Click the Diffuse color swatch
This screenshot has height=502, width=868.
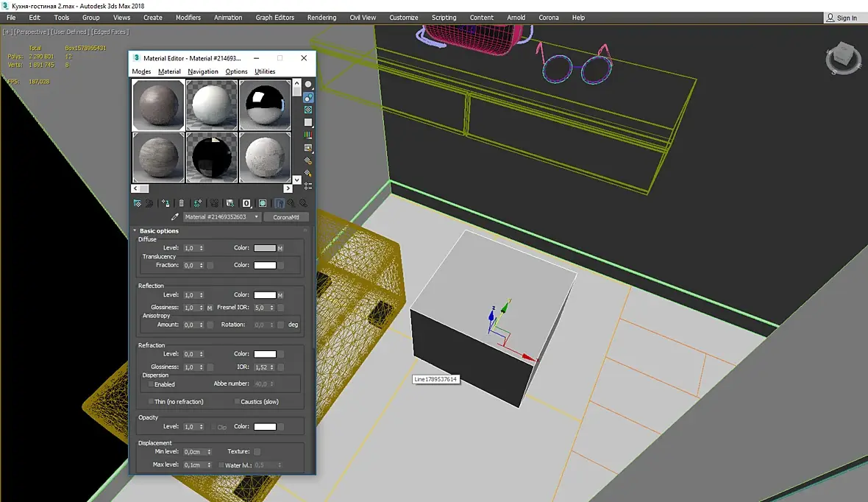pyautogui.click(x=265, y=248)
